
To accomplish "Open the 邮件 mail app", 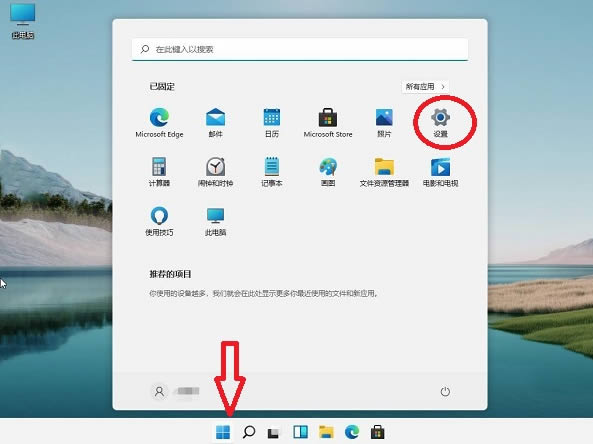I will 215,123.
